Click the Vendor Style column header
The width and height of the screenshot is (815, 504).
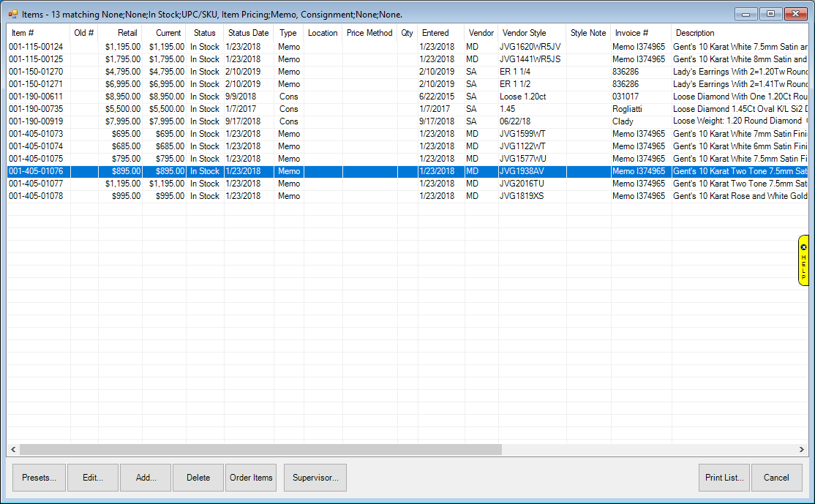click(524, 33)
